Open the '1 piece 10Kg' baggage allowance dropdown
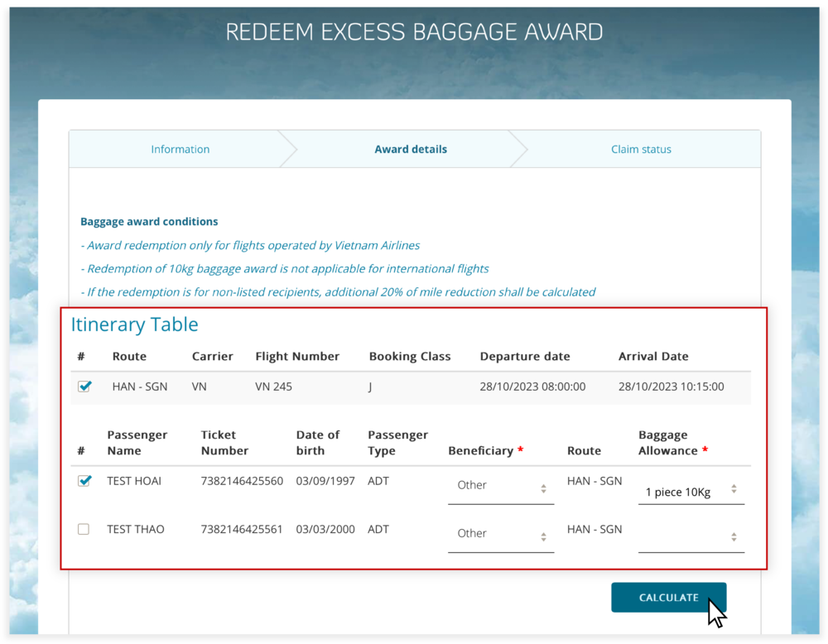828x644 pixels. [x=691, y=491]
